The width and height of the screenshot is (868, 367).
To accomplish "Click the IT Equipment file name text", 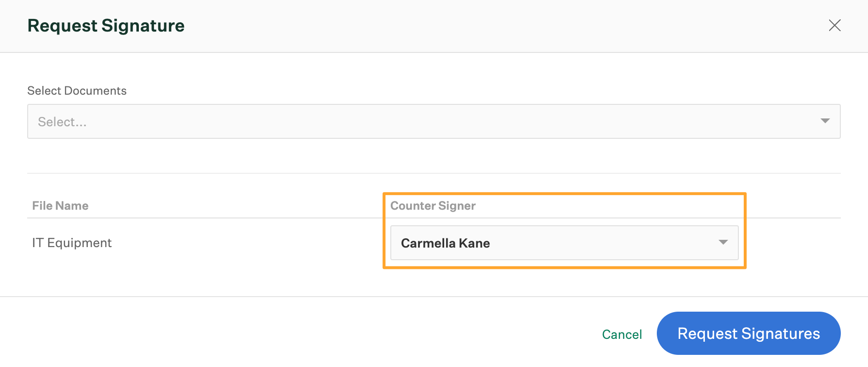I will point(72,243).
